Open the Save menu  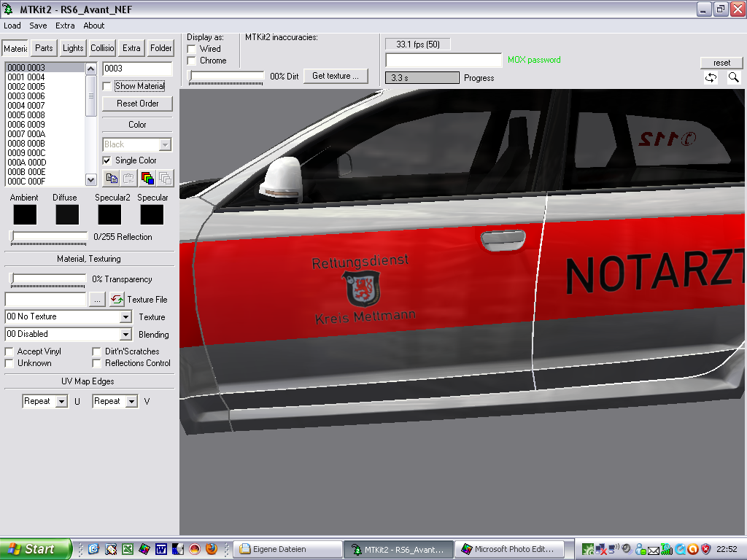38,26
